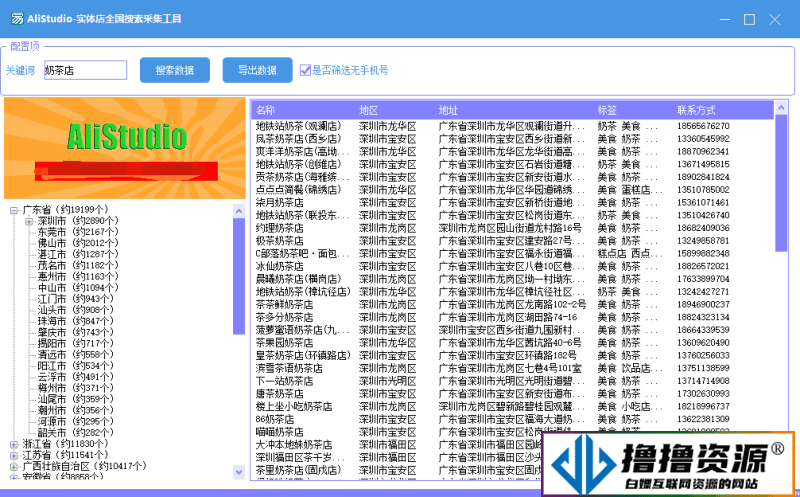800x497 pixels.
Task: Click the 搜索数据 button
Action: (175, 70)
